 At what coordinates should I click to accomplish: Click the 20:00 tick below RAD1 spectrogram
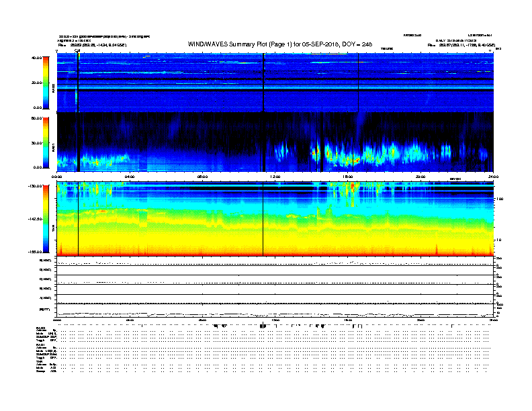(x=420, y=177)
